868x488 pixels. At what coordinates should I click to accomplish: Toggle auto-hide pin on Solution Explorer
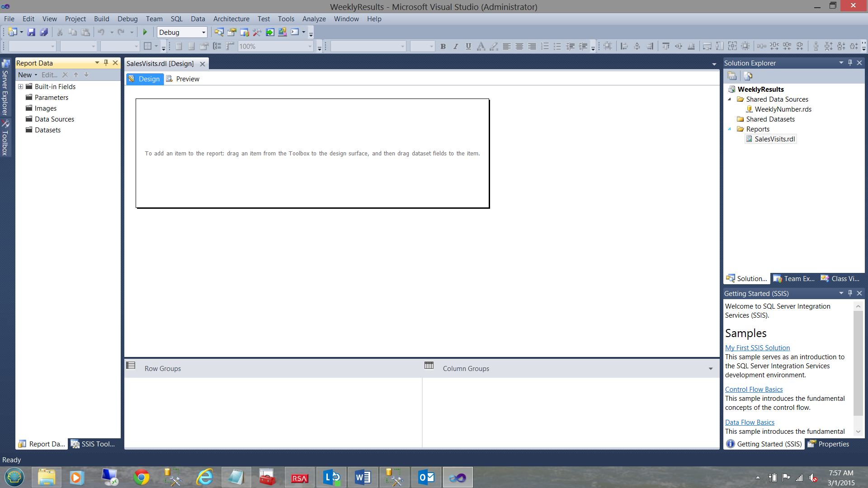click(850, 63)
